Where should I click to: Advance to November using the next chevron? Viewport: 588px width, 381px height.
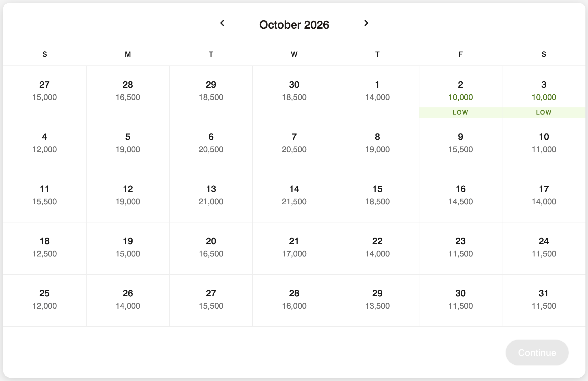pyautogui.click(x=366, y=23)
